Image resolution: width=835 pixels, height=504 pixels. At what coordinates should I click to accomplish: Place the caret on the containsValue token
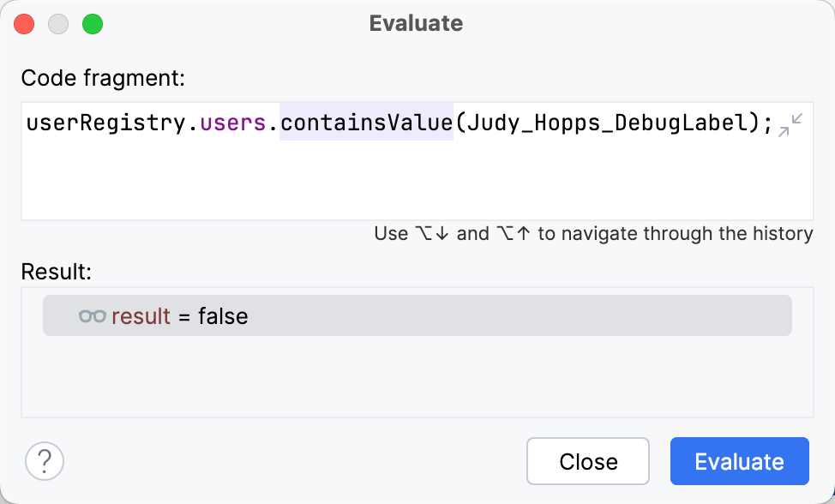pyautogui.click(x=366, y=123)
